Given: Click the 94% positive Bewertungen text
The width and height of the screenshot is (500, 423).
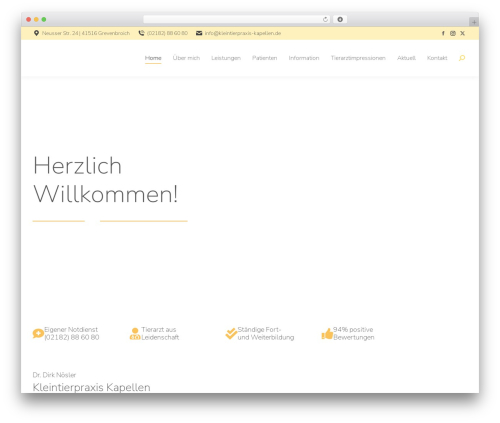Looking at the screenshot, I should coord(354,334).
